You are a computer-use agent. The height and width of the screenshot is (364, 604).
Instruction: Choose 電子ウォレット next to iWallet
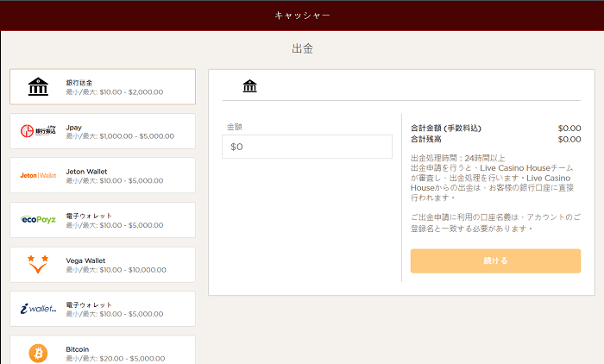point(103,309)
